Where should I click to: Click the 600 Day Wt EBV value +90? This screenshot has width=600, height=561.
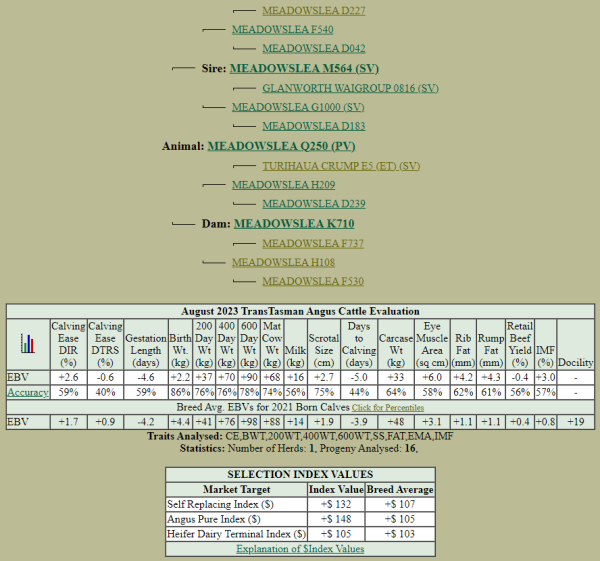[249, 377]
